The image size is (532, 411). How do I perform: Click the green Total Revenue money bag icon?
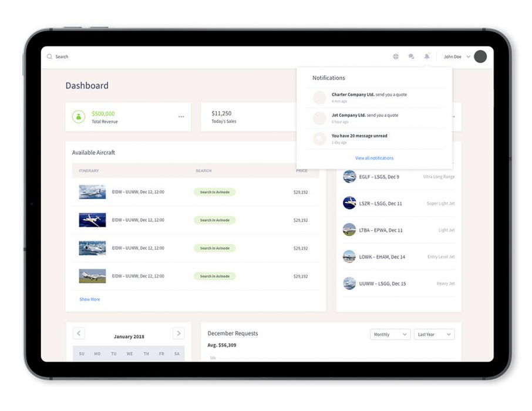click(79, 117)
